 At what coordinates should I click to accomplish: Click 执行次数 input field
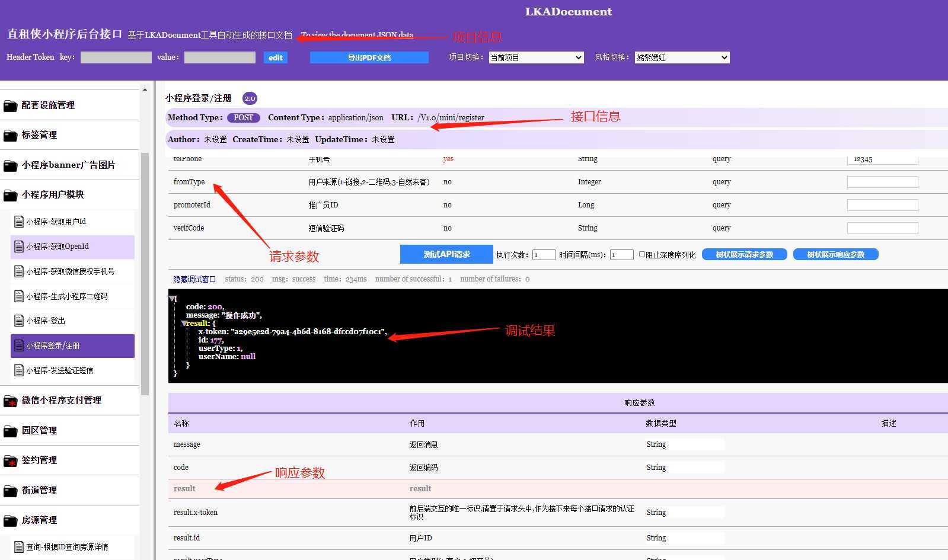tap(544, 255)
